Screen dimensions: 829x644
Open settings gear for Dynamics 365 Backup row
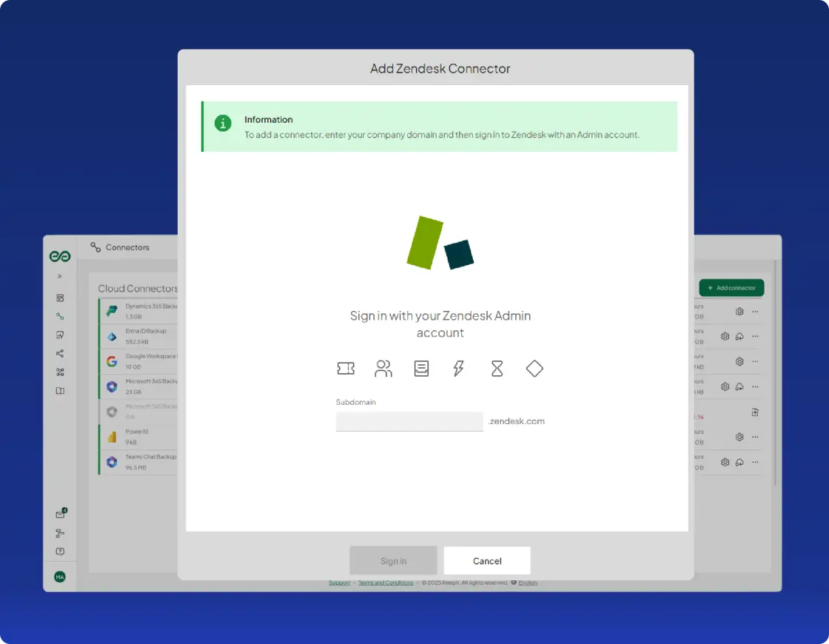click(x=739, y=312)
